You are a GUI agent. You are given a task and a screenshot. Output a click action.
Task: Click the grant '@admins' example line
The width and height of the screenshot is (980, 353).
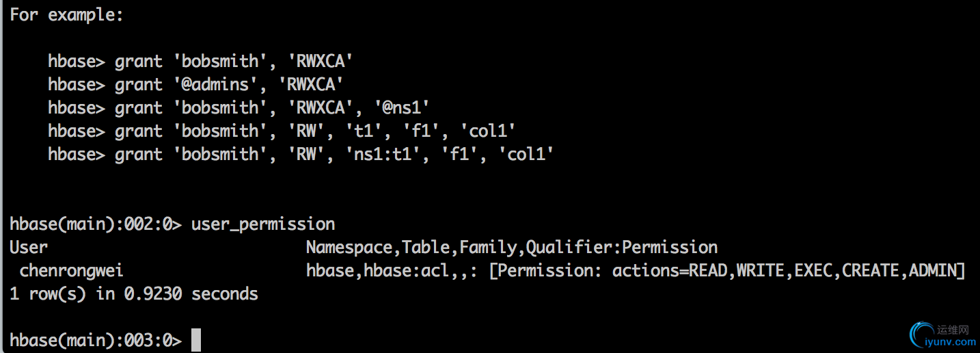(x=195, y=85)
